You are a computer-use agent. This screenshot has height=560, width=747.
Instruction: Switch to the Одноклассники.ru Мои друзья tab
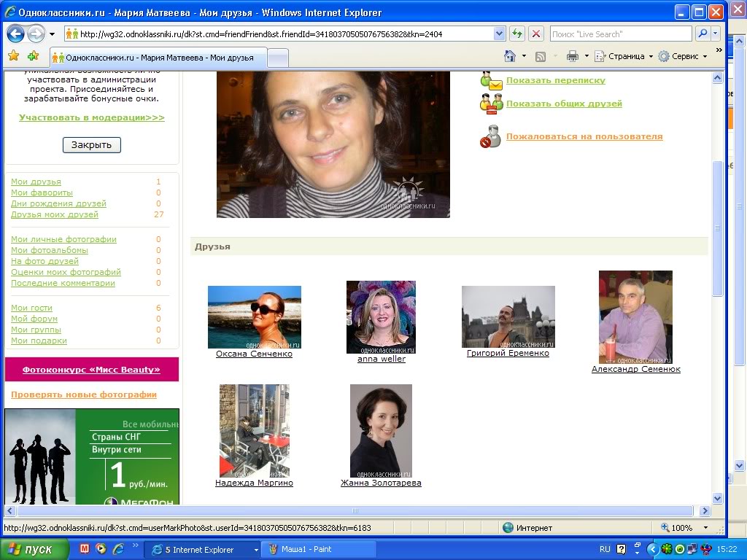(158, 57)
